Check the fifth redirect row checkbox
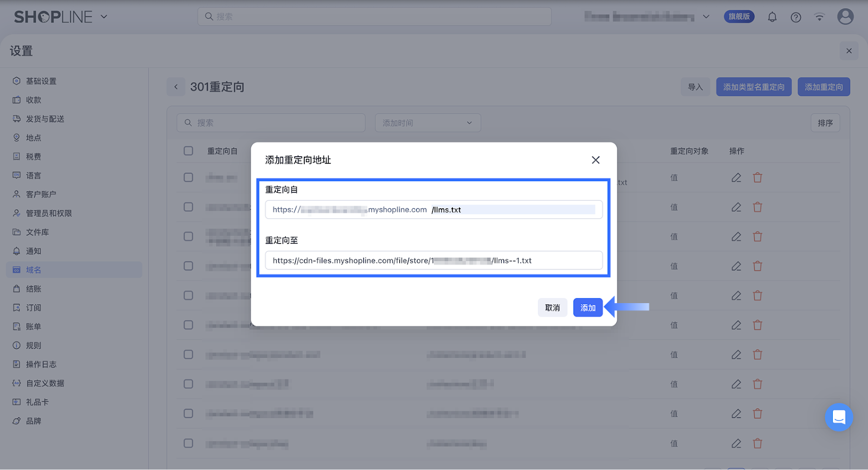The width and height of the screenshot is (868, 470). coord(188,295)
